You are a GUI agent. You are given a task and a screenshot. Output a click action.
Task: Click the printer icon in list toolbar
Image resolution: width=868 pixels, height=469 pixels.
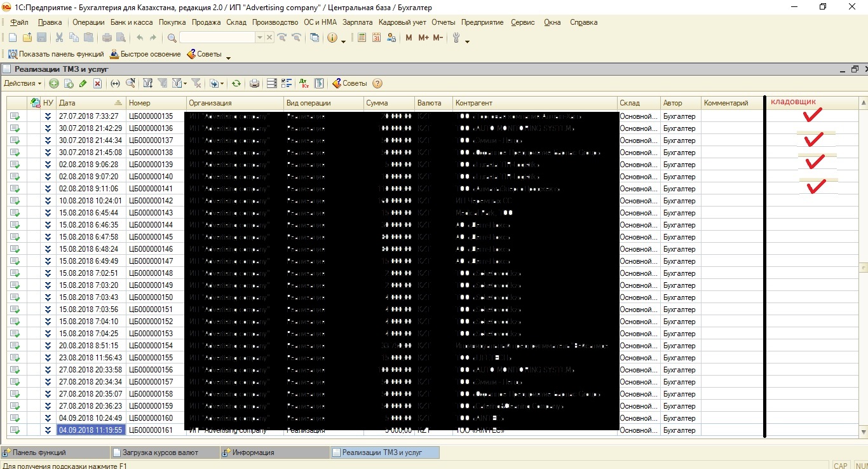tap(254, 83)
